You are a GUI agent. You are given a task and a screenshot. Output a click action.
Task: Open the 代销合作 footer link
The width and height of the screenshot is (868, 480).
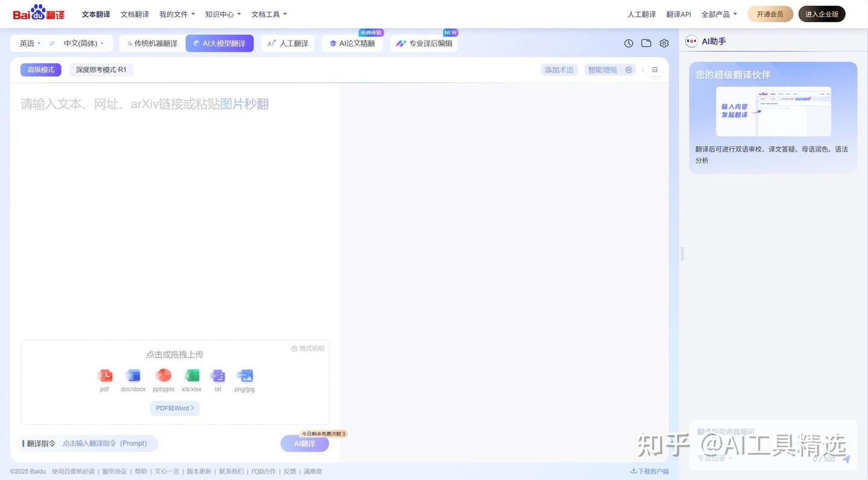tap(263, 472)
